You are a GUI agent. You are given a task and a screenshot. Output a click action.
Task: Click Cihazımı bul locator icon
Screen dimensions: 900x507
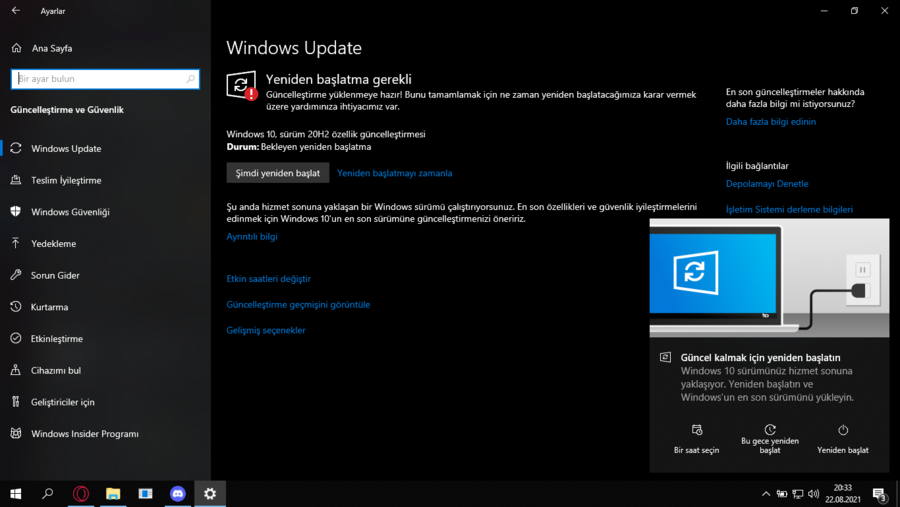(x=15, y=370)
